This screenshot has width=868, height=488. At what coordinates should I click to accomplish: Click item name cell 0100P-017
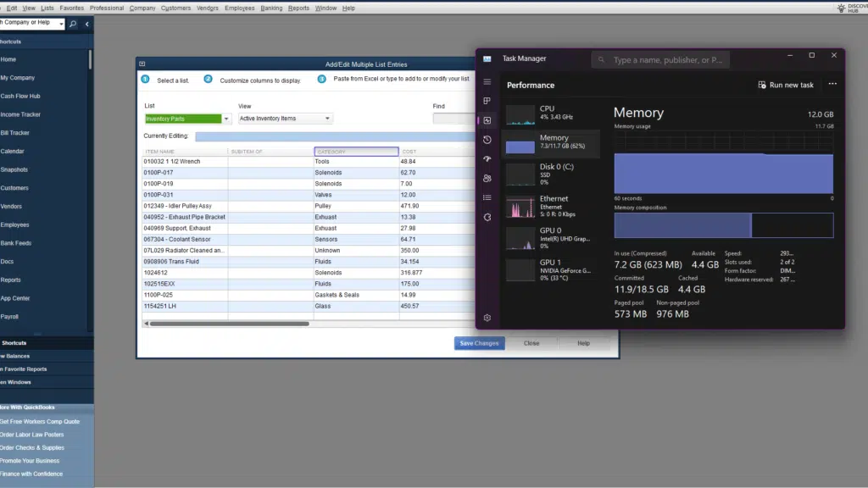click(x=185, y=173)
